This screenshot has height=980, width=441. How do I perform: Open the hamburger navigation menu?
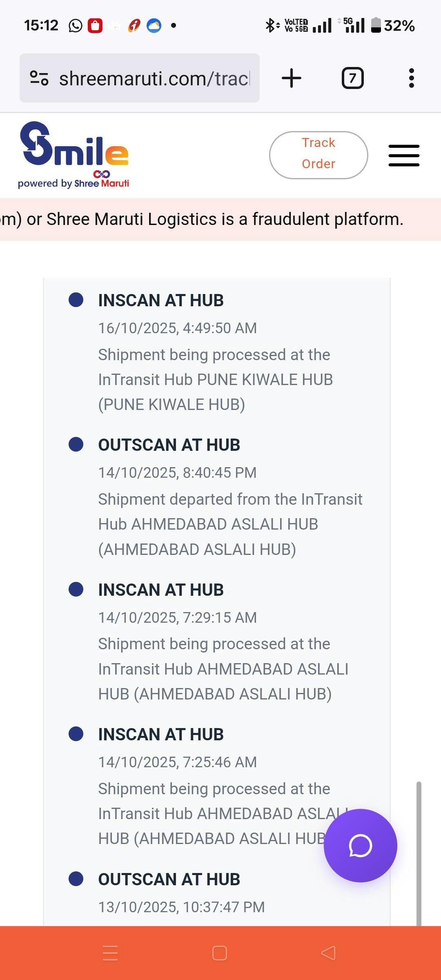pos(403,155)
